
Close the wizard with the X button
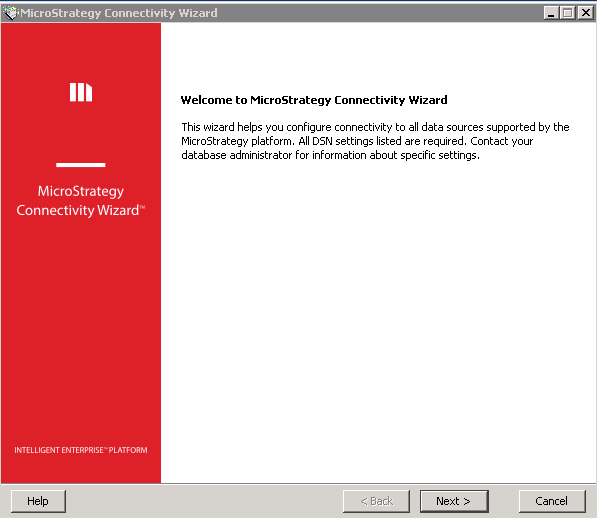click(x=586, y=13)
